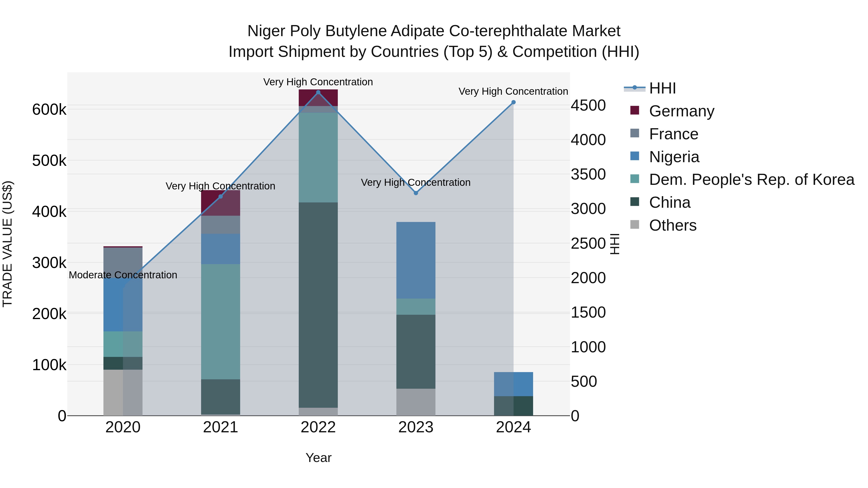The height and width of the screenshot is (488, 868).
Task: Click the Germany segment of the 2022 bar
Action: (318, 98)
